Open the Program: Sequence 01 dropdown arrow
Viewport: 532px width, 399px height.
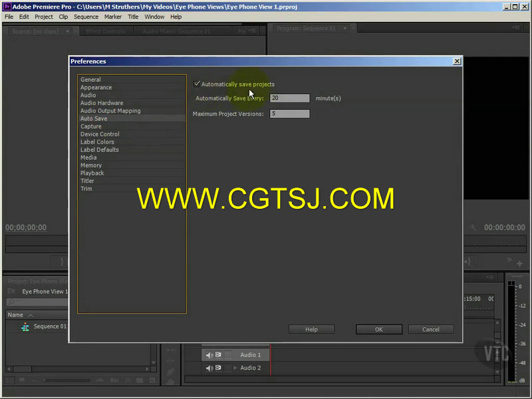[x=344, y=28]
